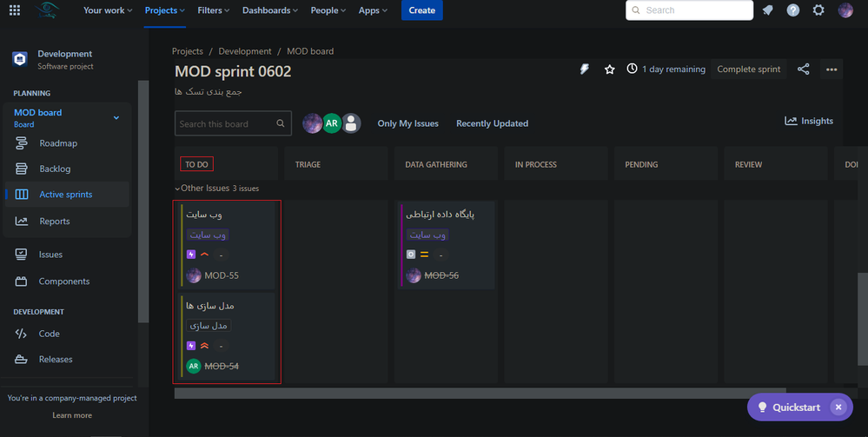Open issue MOD-55 card title
This screenshot has width=868, height=437.
204,215
